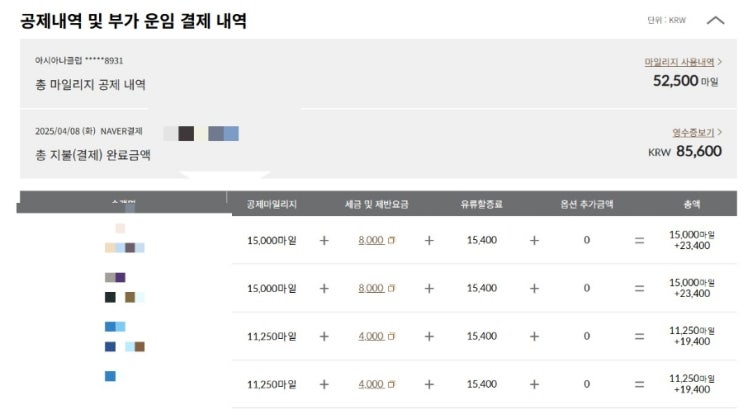
Task: Click the popup icon beside third row's 4,000 tax
Action: (391, 336)
